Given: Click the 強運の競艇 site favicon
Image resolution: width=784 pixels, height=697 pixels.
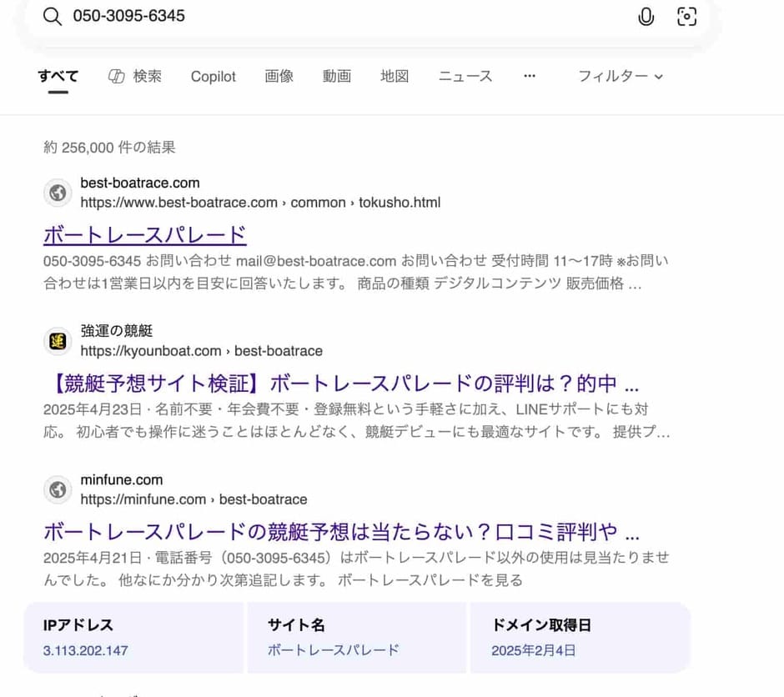Looking at the screenshot, I should pyautogui.click(x=57, y=341).
